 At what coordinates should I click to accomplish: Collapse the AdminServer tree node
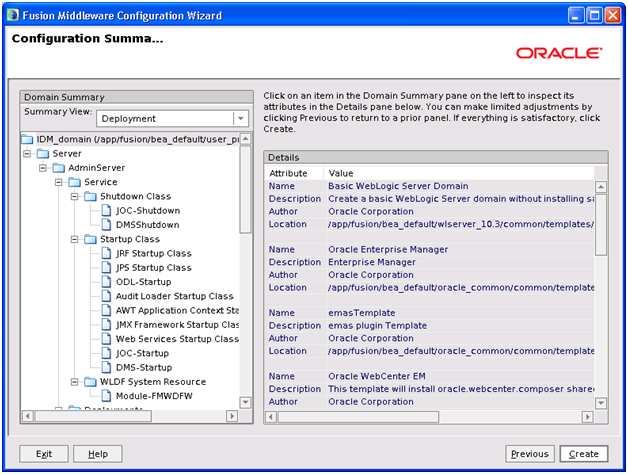42,168
